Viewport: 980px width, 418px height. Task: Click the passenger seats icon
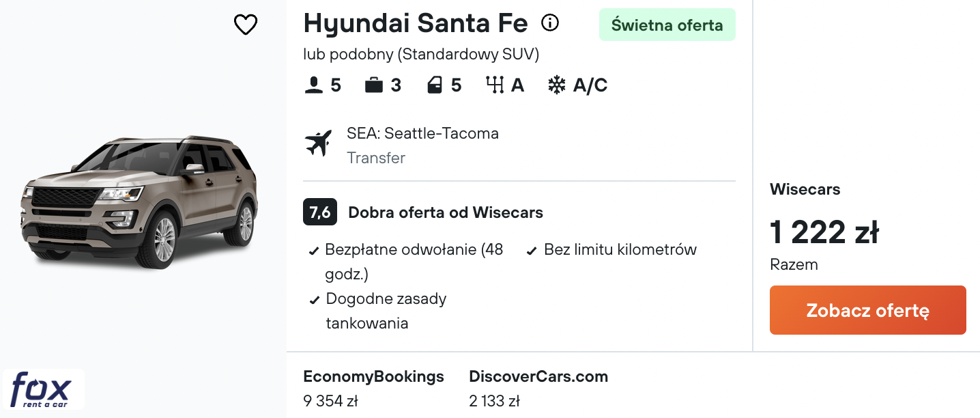pyautogui.click(x=313, y=85)
